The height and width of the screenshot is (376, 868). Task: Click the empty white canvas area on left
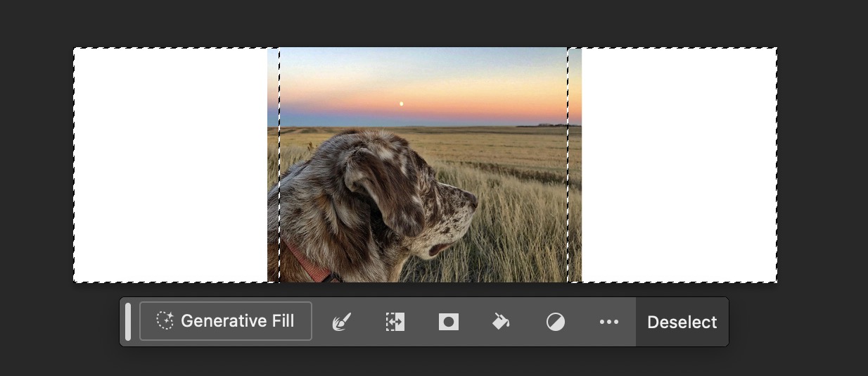(169, 165)
